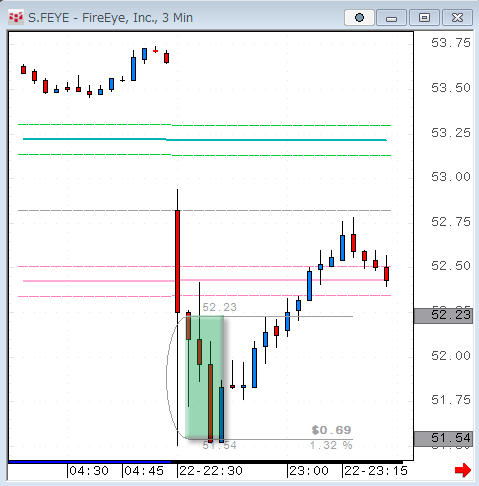
Task: Click the green shaded measurement rectangle
Action: click(x=204, y=377)
